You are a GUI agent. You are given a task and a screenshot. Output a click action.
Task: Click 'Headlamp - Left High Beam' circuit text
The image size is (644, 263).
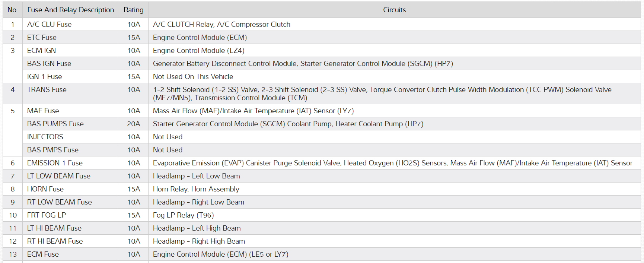(197, 228)
